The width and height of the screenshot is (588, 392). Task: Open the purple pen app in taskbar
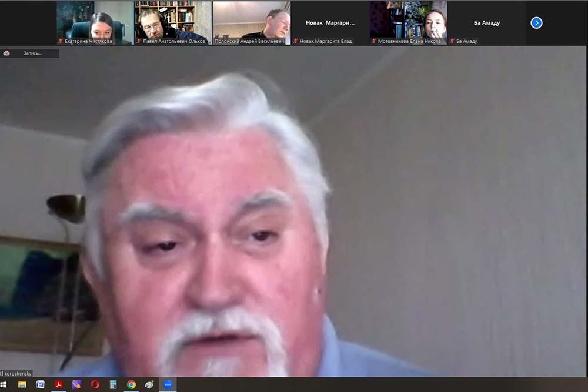pos(76,385)
